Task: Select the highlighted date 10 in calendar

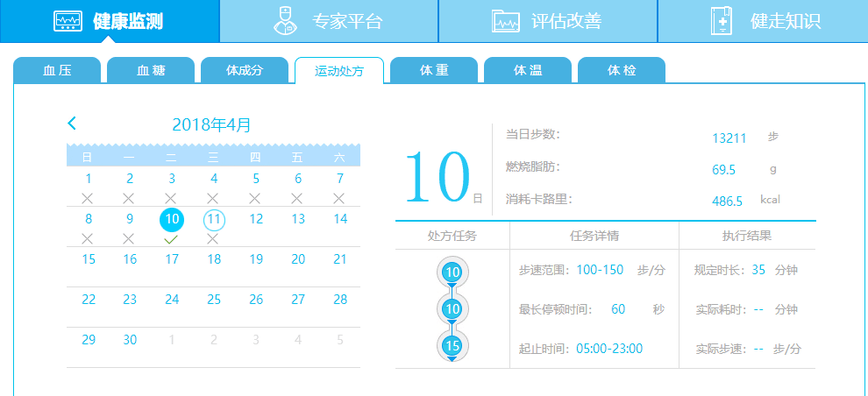Action: point(172,220)
